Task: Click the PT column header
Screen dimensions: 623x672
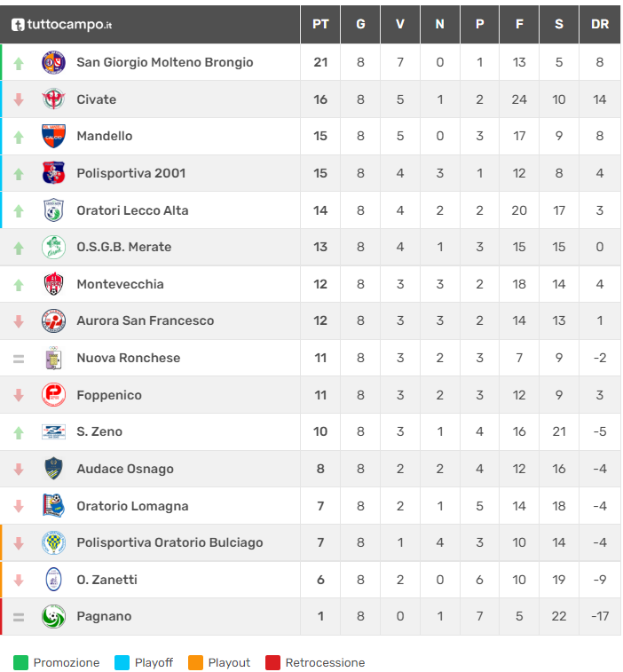Action: [x=320, y=24]
